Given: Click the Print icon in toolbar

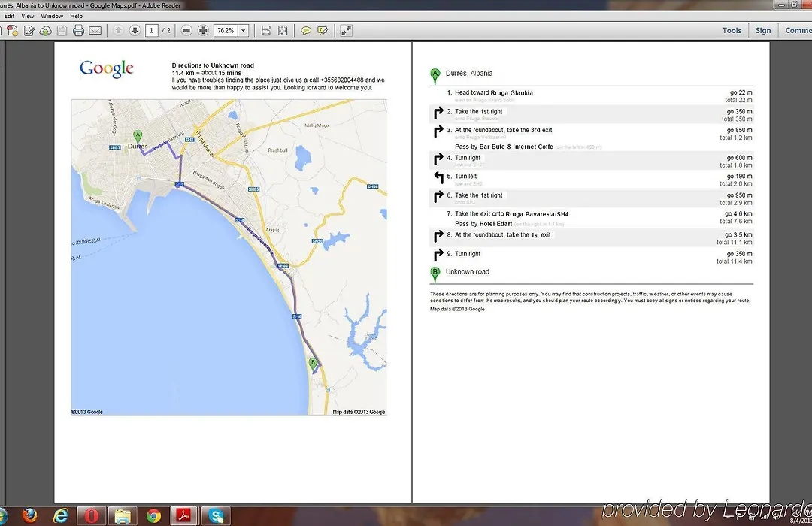Looking at the screenshot, I should coord(78,31).
